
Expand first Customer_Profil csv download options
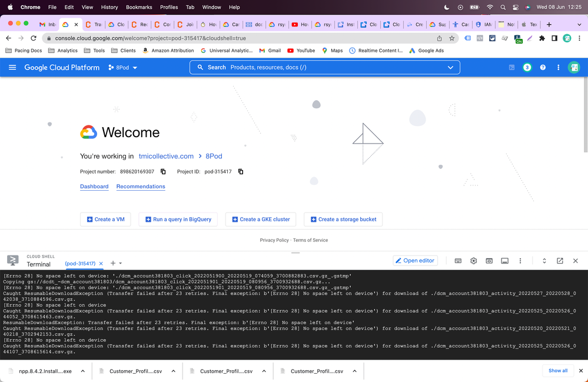coord(173,371)
